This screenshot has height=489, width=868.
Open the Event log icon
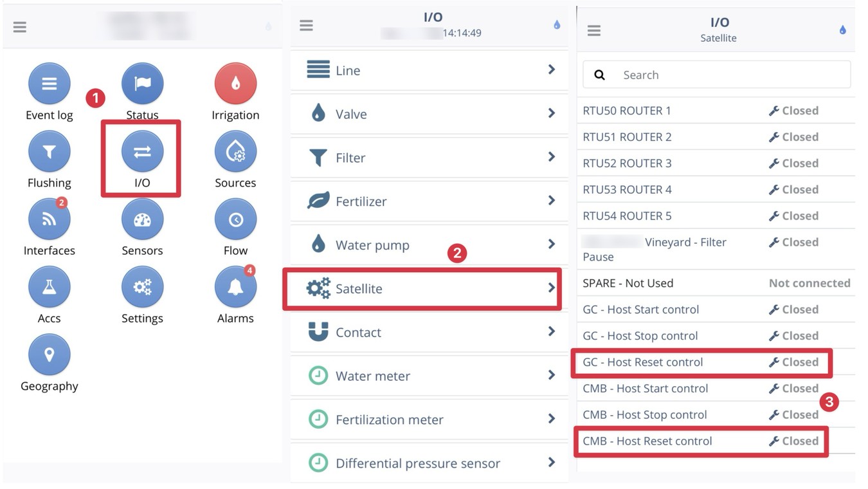point(49,84)
